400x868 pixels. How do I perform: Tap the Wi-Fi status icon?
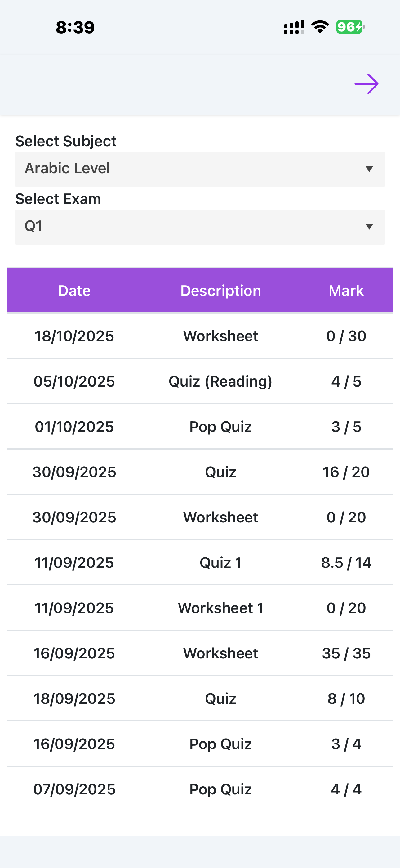tap(320, 27)
